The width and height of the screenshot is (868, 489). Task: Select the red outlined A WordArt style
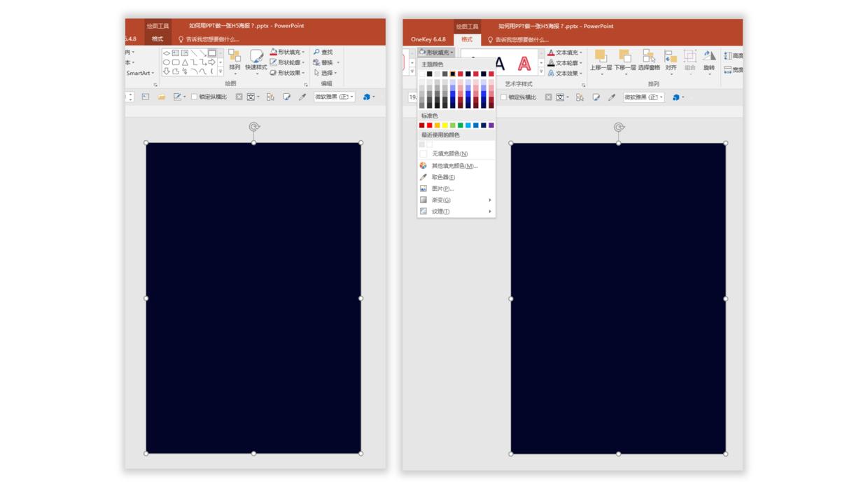pos(524,64)
